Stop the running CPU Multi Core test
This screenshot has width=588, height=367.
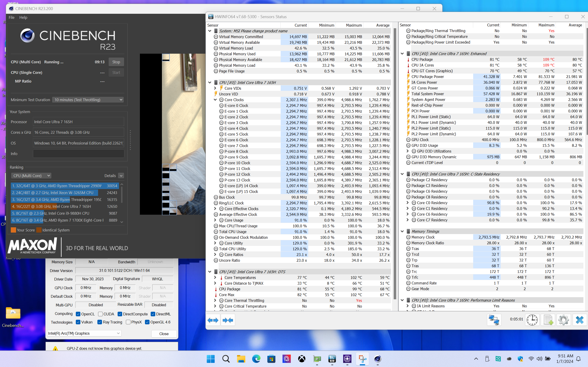[116, 62]
